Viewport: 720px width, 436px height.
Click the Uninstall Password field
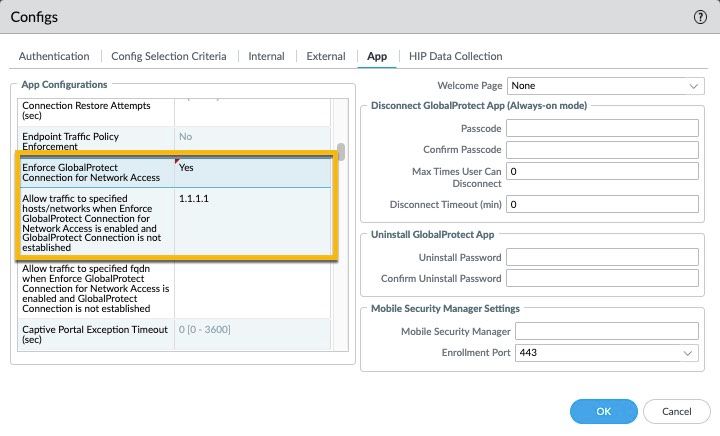[x=601, y=258]
